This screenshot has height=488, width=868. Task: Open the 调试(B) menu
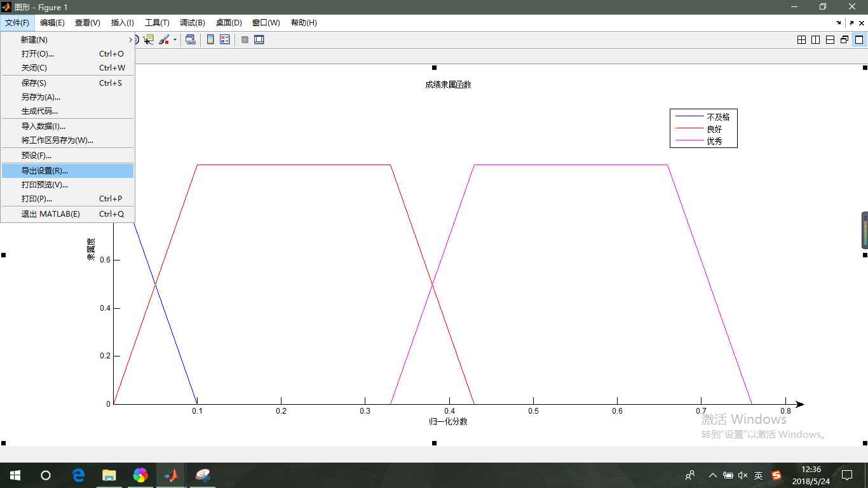pyautogui.click(x=193, y=23)
